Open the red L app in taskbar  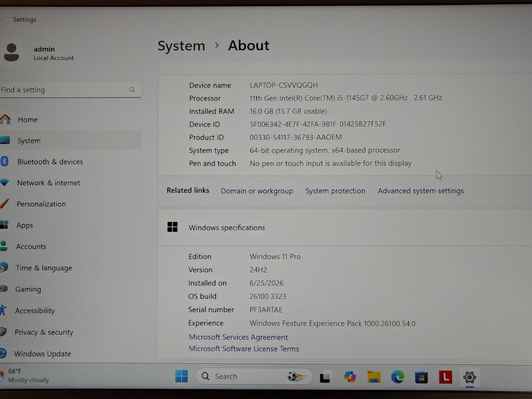446,377
